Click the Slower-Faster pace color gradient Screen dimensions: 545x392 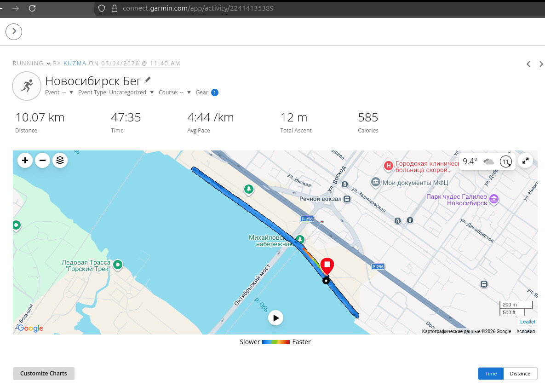[x=275, y=342]
